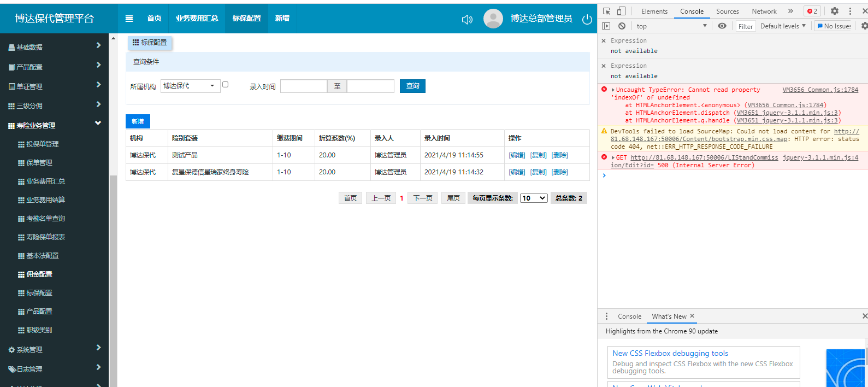Image resolution: width=868 pixels, height=387 pixels.
Task: Show the console sidebar panel
Action: 606,26
